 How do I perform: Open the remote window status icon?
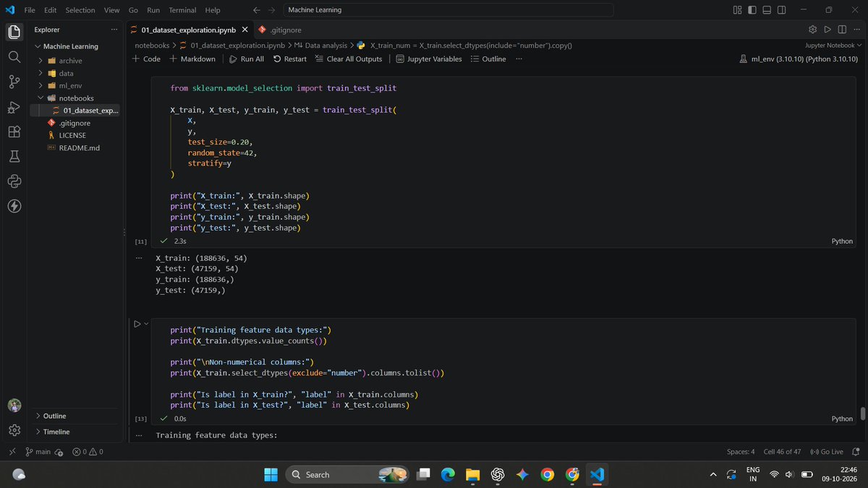coord(12,451)
